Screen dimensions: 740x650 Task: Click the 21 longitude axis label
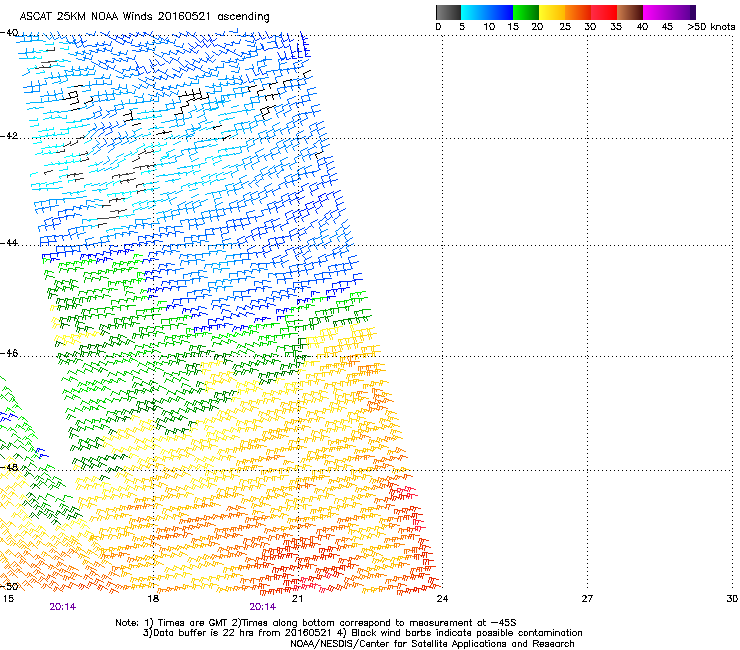297,599
